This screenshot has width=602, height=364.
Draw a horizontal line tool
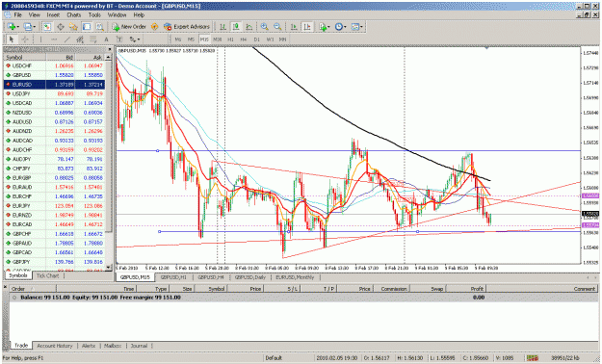click(54, 39)
